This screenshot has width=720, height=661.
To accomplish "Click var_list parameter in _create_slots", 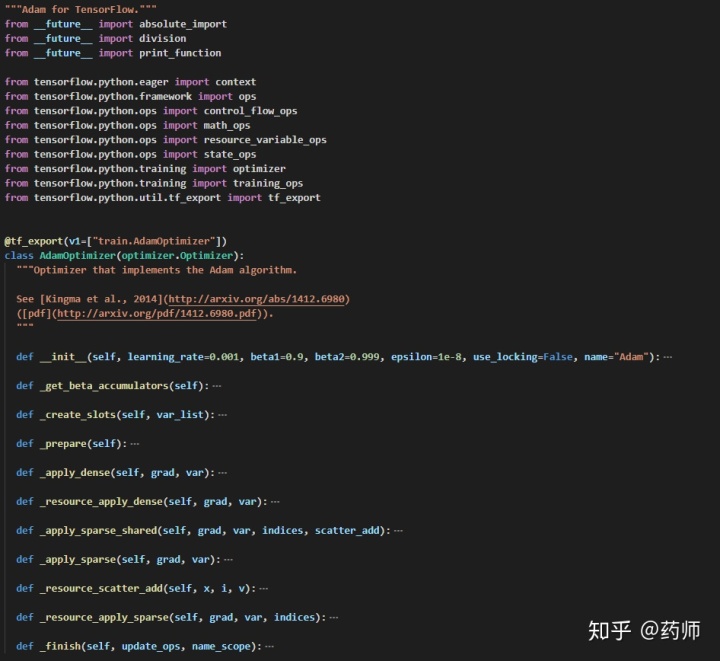I will [180, 415].
